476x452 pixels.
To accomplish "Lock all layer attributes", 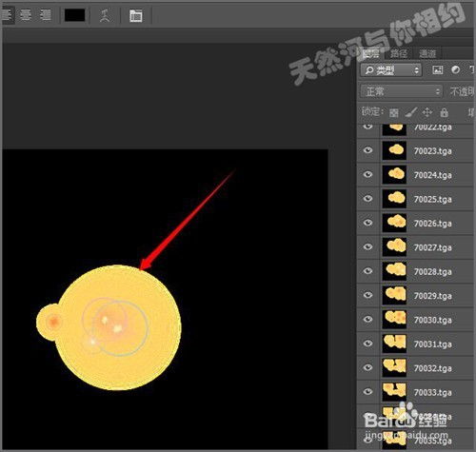I will (445, 112).
